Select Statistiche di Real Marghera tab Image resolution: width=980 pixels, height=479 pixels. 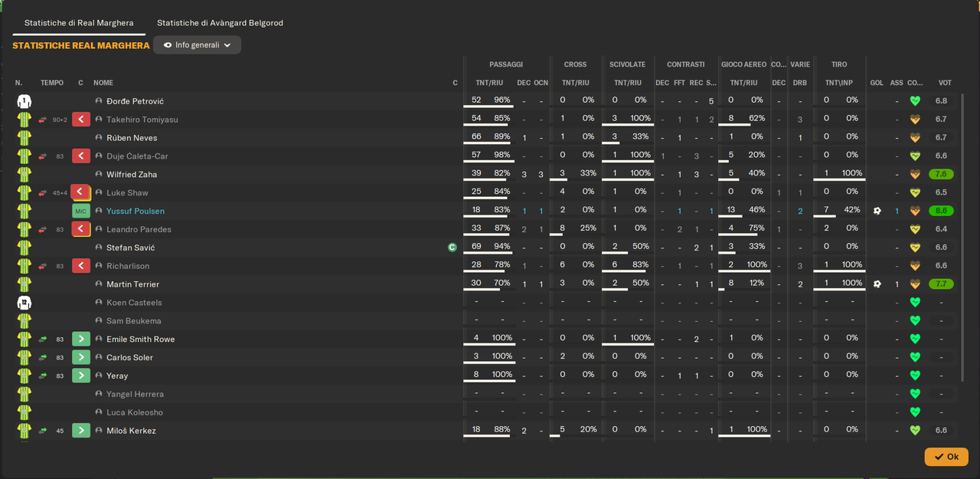[79, 23]
